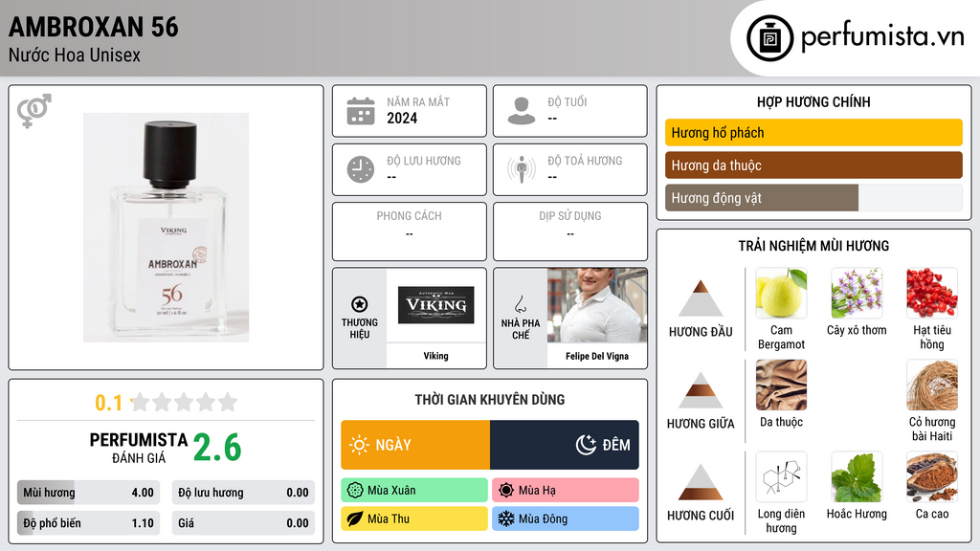
Task: Click the clock icon beside Độ lưu hương
Action: click(361, 169)
